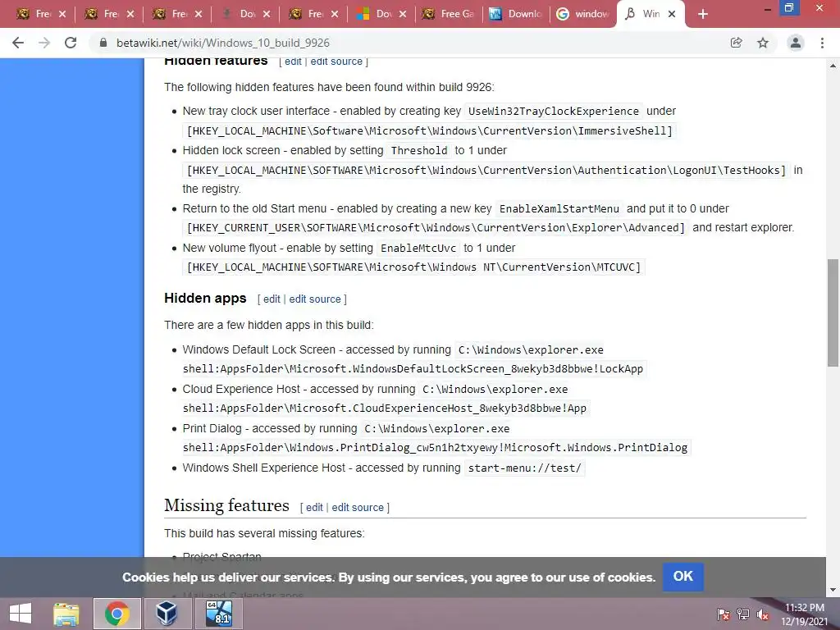Click the Action Center flag icon
The width and height of the screenshot is (840, 630).
click(x=724, y=614)
